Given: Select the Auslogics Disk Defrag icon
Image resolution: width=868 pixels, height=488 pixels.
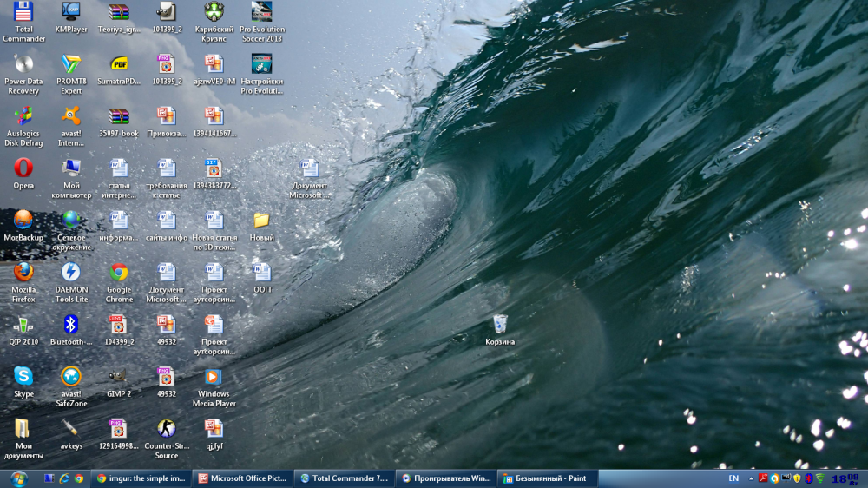Looking at the screenshot, I should tap(23, 126).
